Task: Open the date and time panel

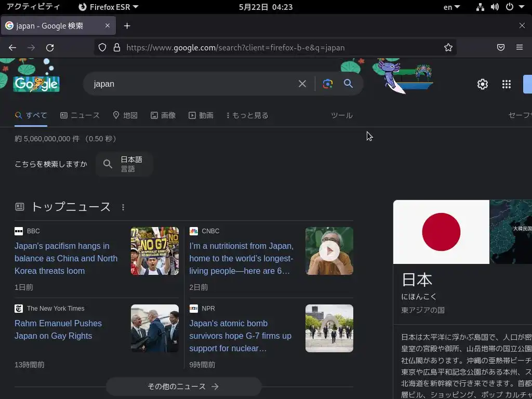Action: (265, 7)
